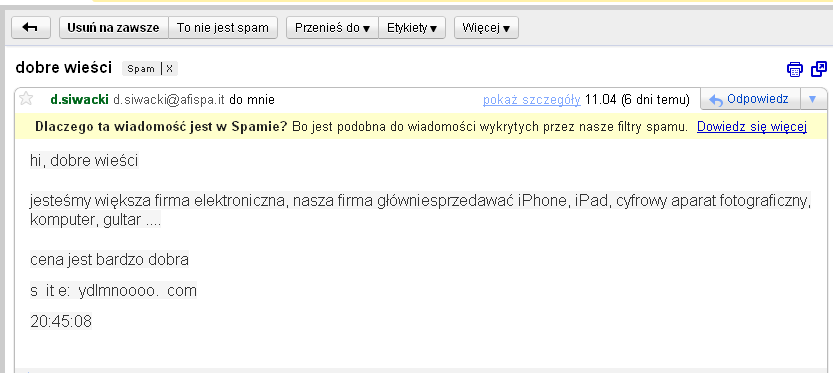The width and height of the screenshot is (833, 373).
Task: Go back using the arrow button
Action: tap(31, 28)
